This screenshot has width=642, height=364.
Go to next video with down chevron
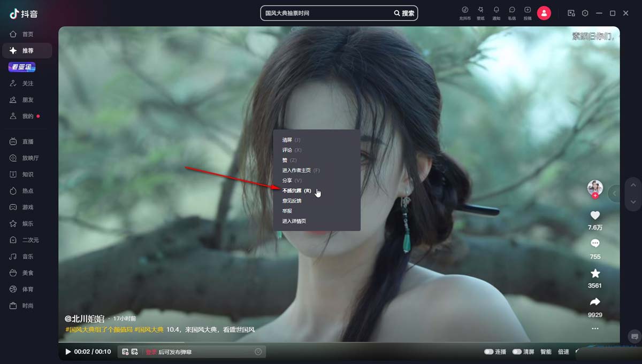(x=633, y=202)
